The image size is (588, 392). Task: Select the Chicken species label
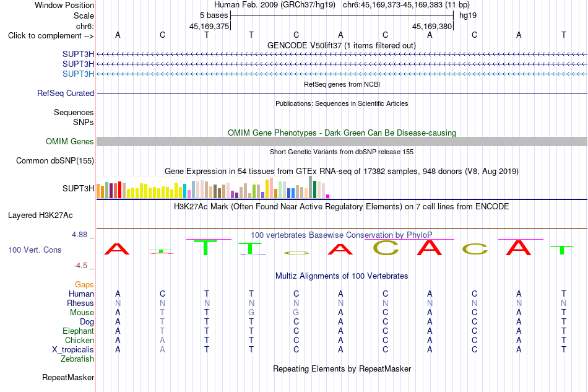[79, 340]
